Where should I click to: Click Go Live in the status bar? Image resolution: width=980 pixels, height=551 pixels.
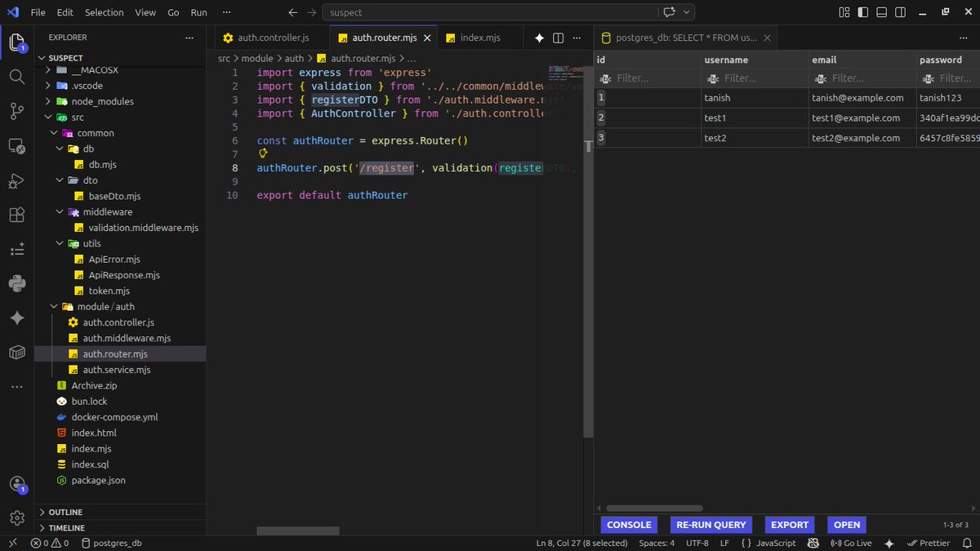pyautogui.click(x=851, y=543)
